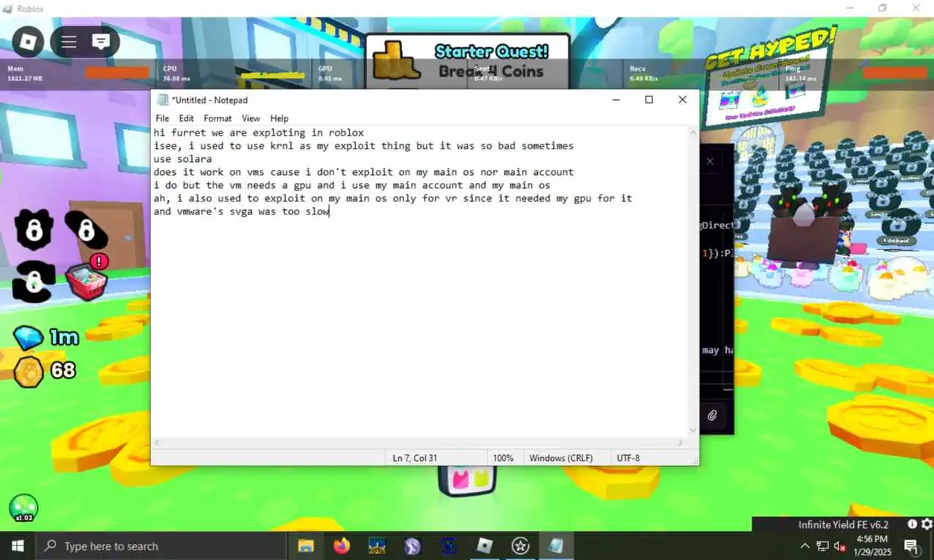Click the green x1.03 multiplier icon

pos(23,508)
